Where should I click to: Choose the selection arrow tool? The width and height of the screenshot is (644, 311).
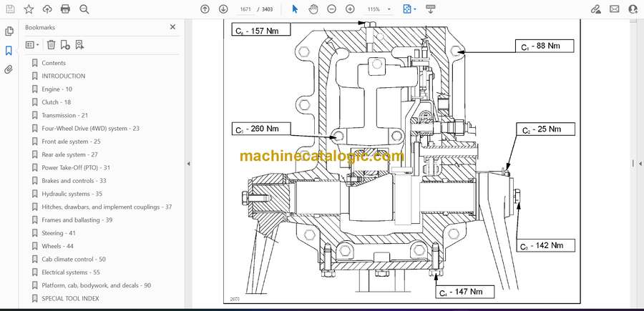[x=295, y=9]
